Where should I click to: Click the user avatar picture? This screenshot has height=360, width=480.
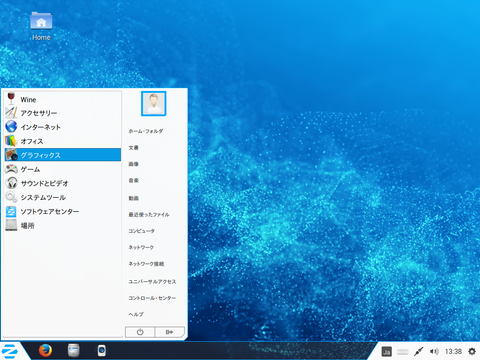pos(153,104)
